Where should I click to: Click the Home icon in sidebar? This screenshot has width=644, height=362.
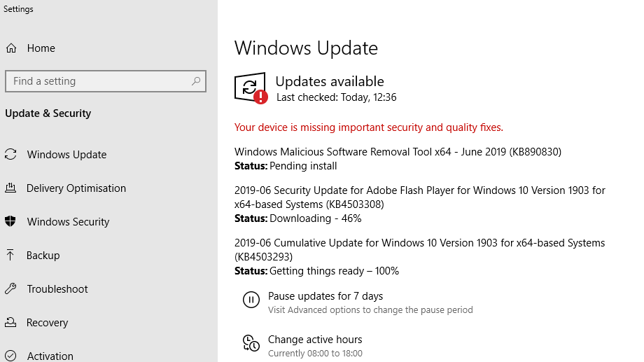pos(11,48)
